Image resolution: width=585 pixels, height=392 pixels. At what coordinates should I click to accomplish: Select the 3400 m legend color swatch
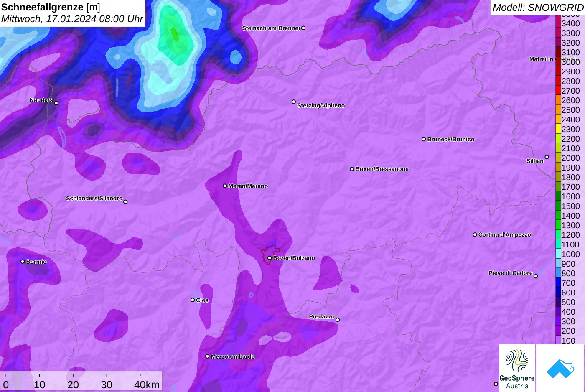(x=558, y=23)
